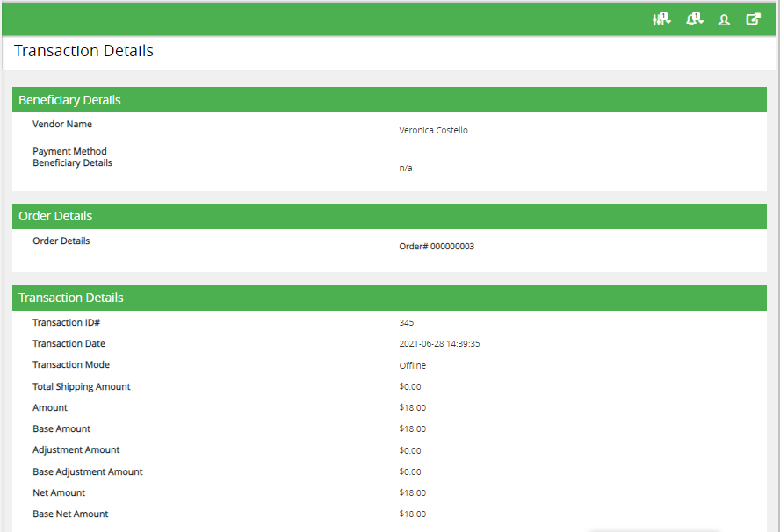Click the Offline transaction mode value
Image resolution: width=780 pixels, height=532 pixels.
pos(412,365)
